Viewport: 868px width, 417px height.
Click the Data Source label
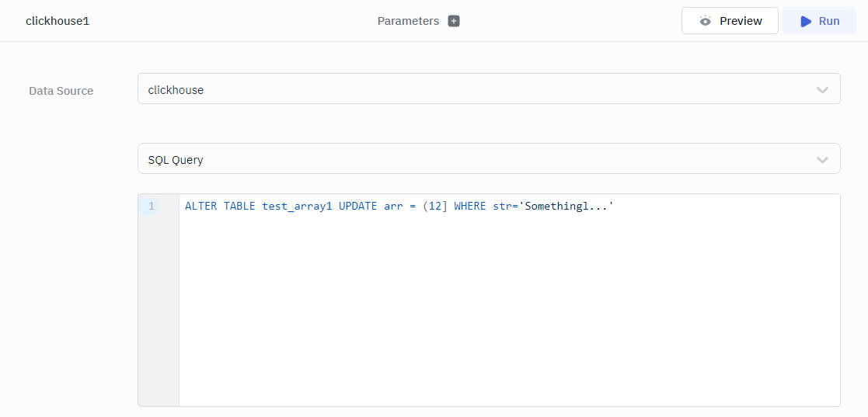[x=61, y=91]
